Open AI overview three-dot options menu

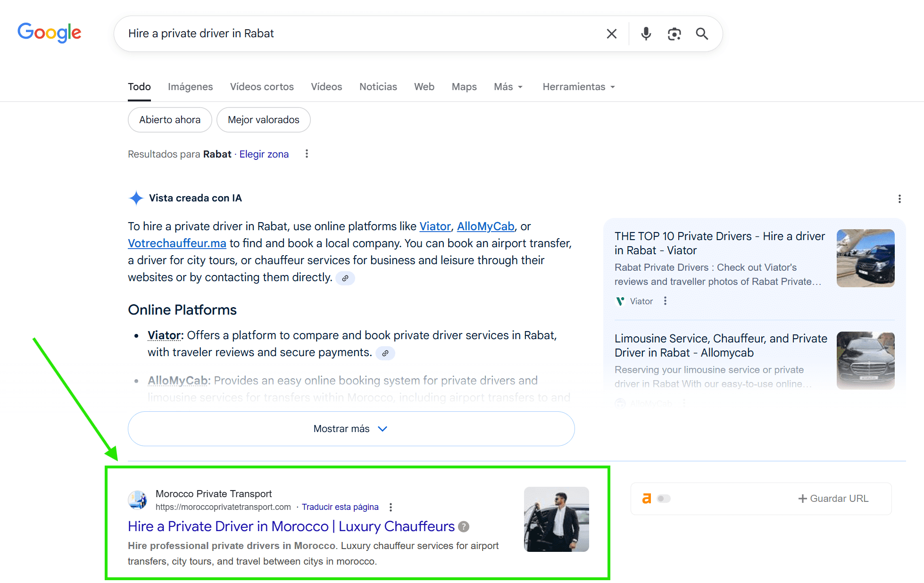pyautogui.click(x=899, y=199)
